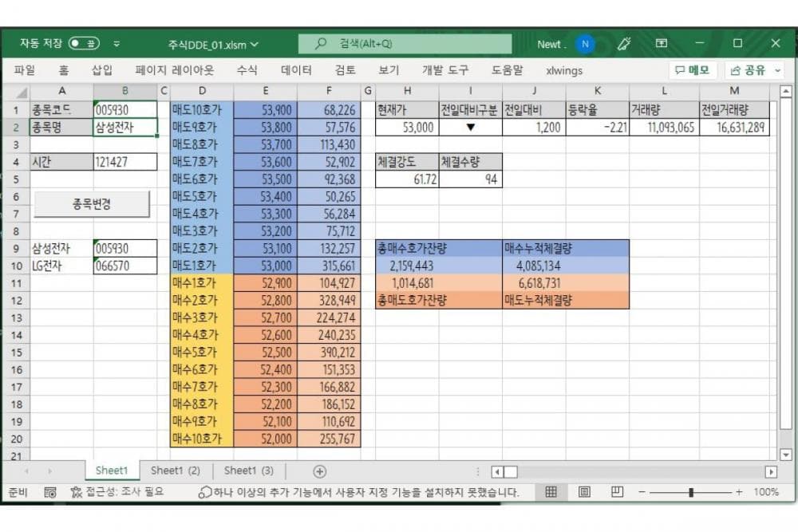Select the 체결강도 value 61.72
Screen dimensions: 798x532
(407, 179)
